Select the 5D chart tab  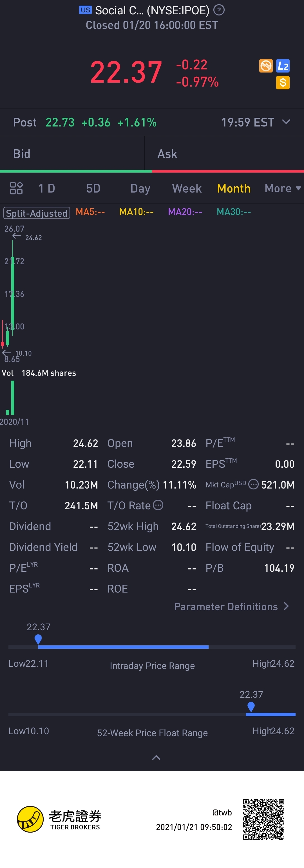[93, 188]
